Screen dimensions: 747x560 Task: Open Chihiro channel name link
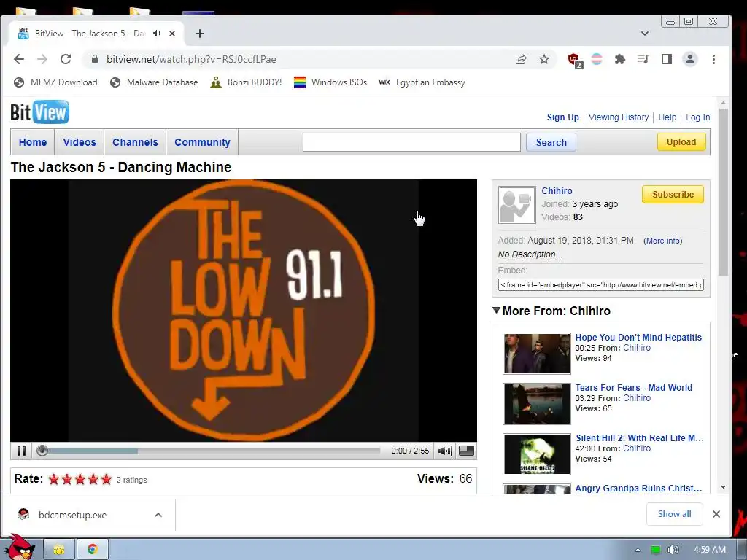click(x=557, y=190)
